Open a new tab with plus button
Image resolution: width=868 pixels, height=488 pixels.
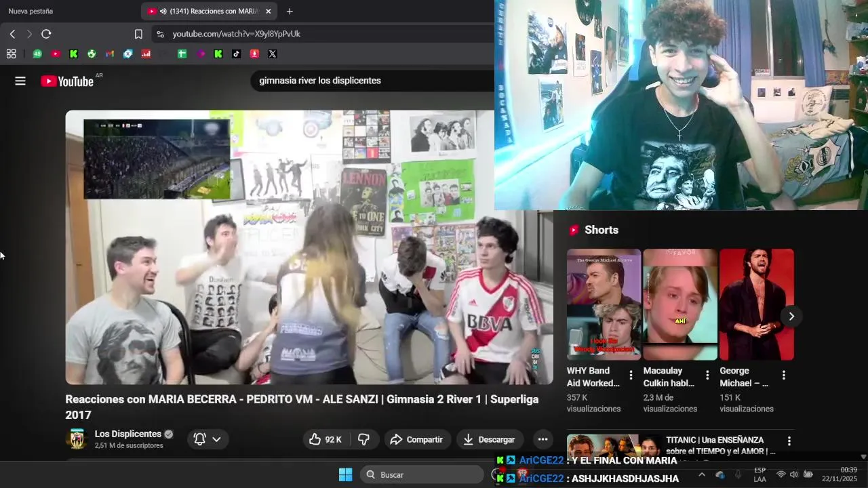coord(290,11)
